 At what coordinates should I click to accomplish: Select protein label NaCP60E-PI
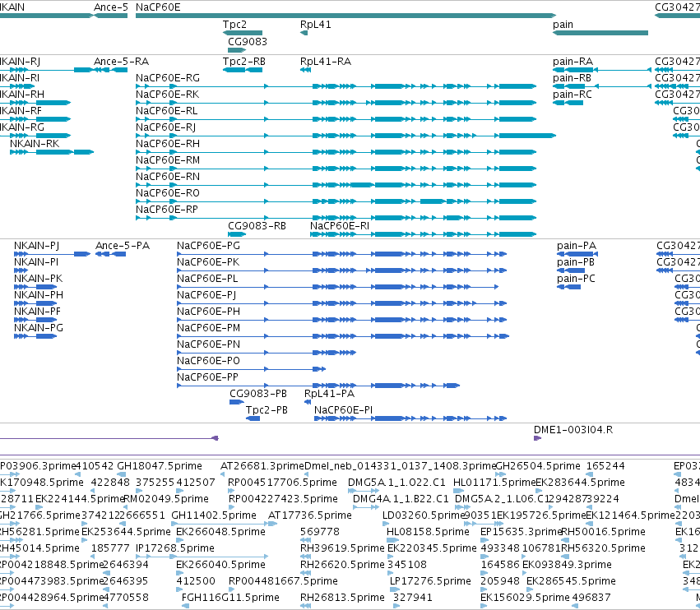[343, 410]
